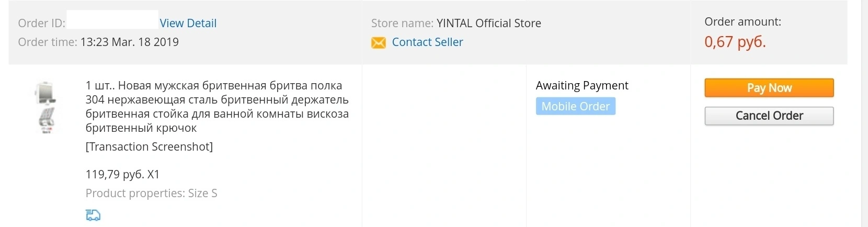Click the Contact Seller link
868x227 pixels.
pyautogui.click(x=427, y=42)
